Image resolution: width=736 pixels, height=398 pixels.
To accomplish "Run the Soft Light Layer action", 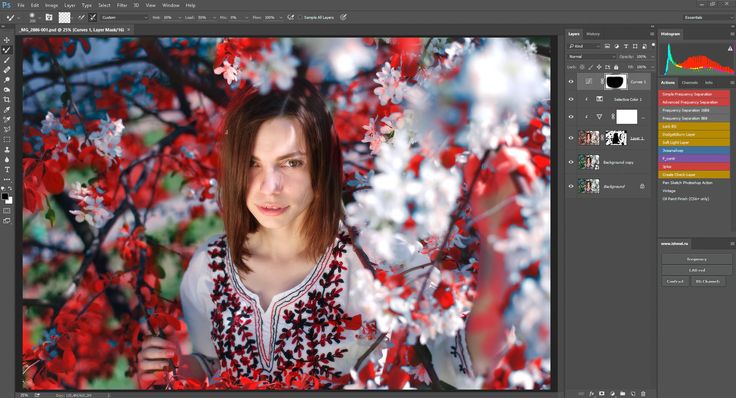I will click(695, 142).
